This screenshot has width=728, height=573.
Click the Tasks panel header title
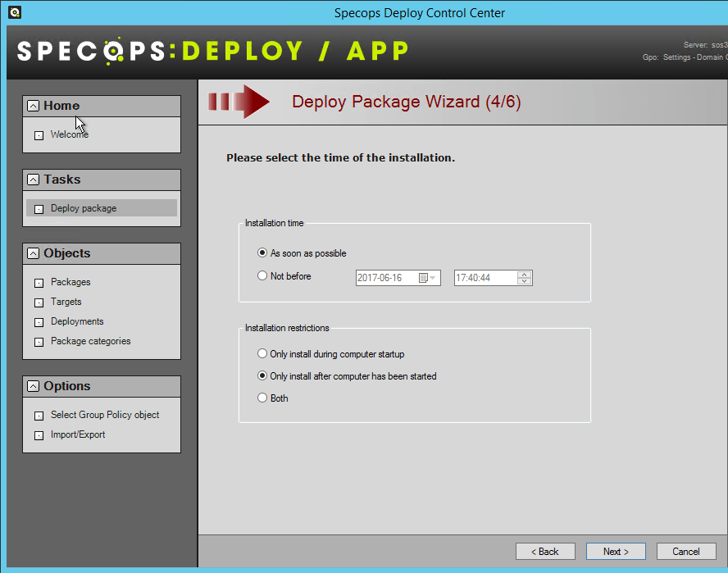[62, 180]
